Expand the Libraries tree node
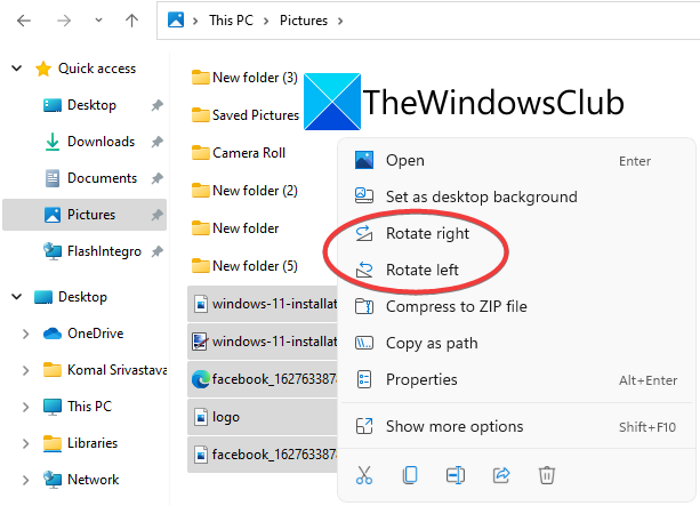 click(x=26, y=443)
